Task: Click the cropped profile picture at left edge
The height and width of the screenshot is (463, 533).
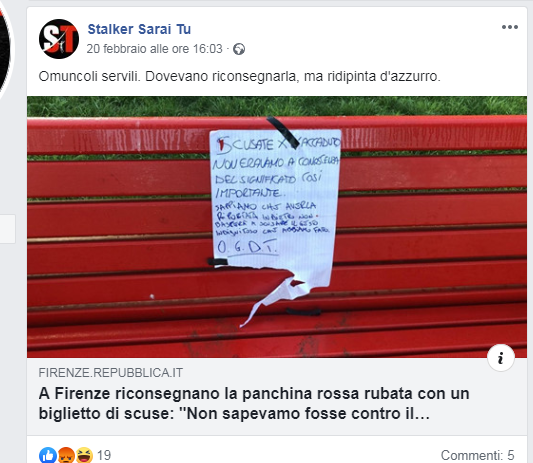Action: pos(6,48)
